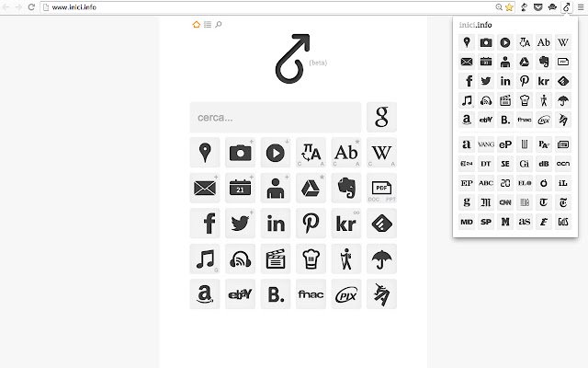The height and width of the screenshot is (368, 588).
Task: Open the play video tile in main grid
Action: pyautogui.click(x=276, y=153)
